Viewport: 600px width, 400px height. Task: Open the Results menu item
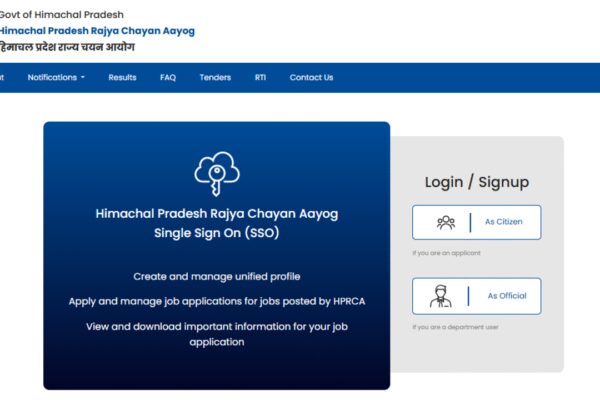click(x=122, y=77)
